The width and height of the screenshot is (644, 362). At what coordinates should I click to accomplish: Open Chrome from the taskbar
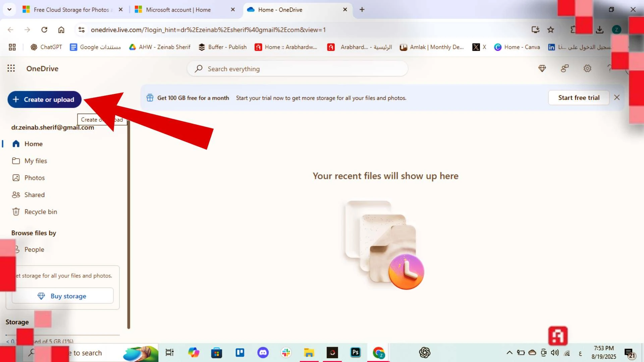[379, 353]
